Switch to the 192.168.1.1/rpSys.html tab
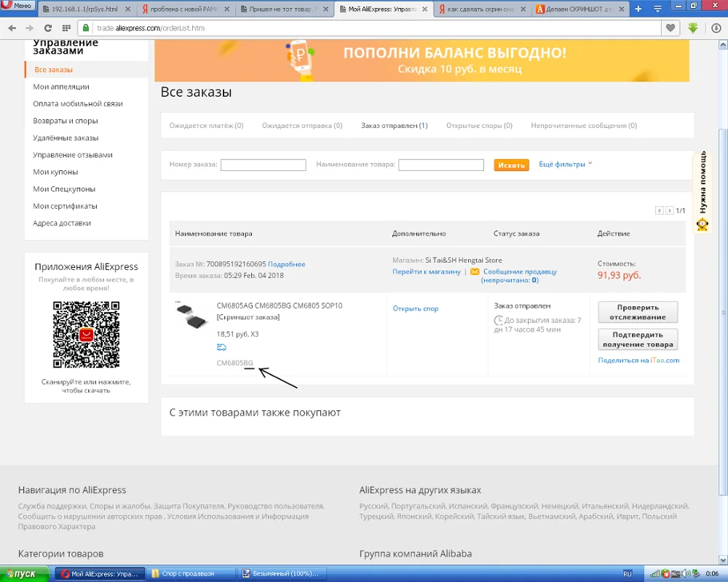The width and height of the screenshot is (728, 582). [x=86, y=9]
